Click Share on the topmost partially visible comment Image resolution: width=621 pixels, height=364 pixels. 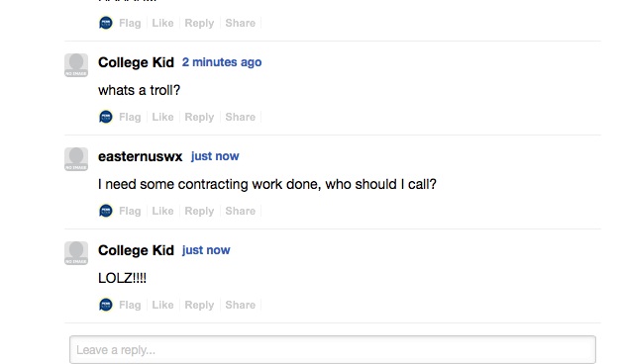(241, 23)
